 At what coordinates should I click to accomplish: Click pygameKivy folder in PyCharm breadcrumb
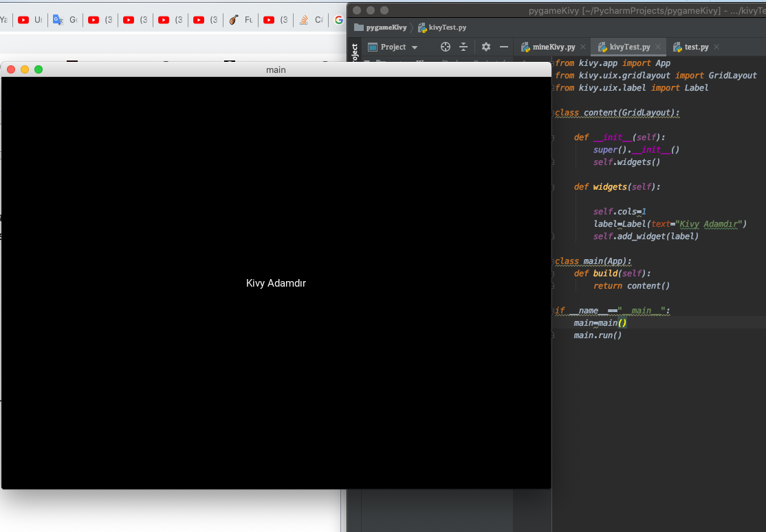(x=380, y=27)
